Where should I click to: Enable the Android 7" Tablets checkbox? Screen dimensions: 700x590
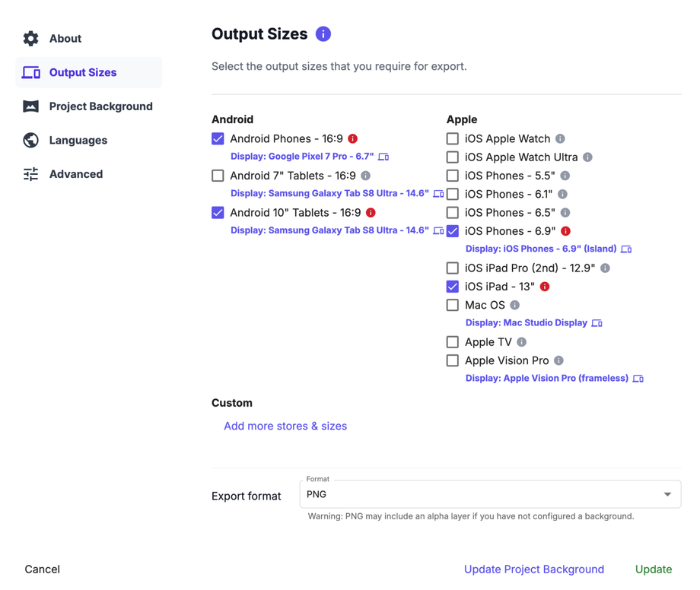click(218, 176)
